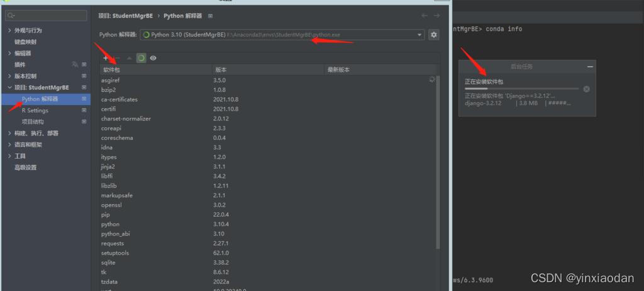Click the remove package minus icon
This screenshot has height=291, width=644.
118,59
